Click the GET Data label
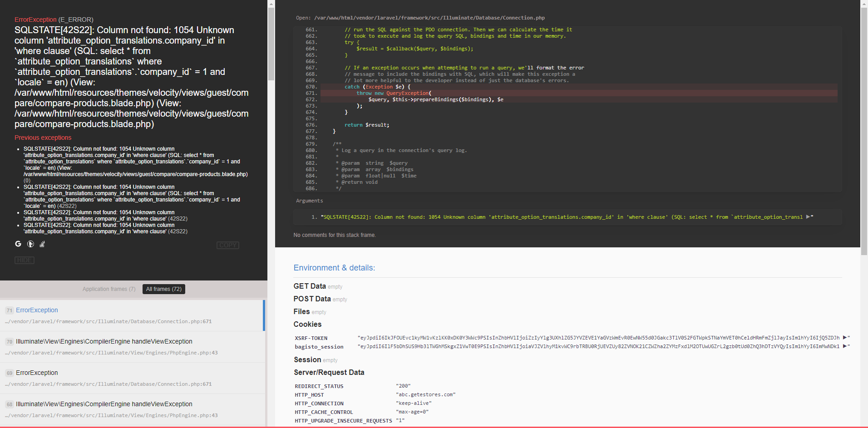 [310, 286]
